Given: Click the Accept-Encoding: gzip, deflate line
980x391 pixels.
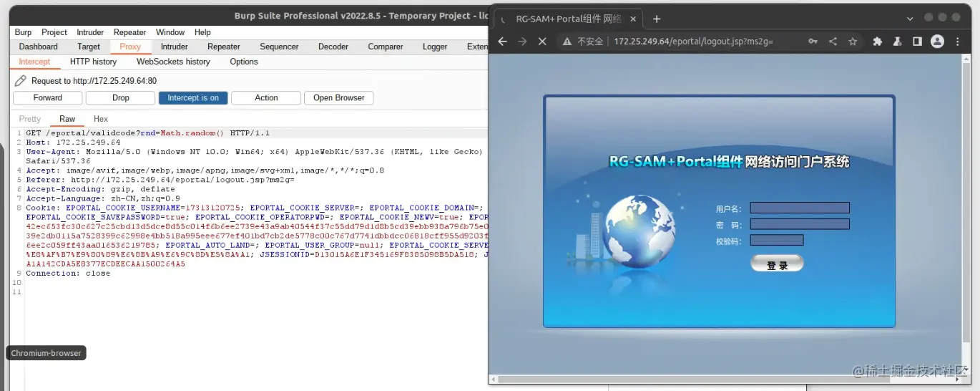Looking at the screenshot, I should coord(100,189).
